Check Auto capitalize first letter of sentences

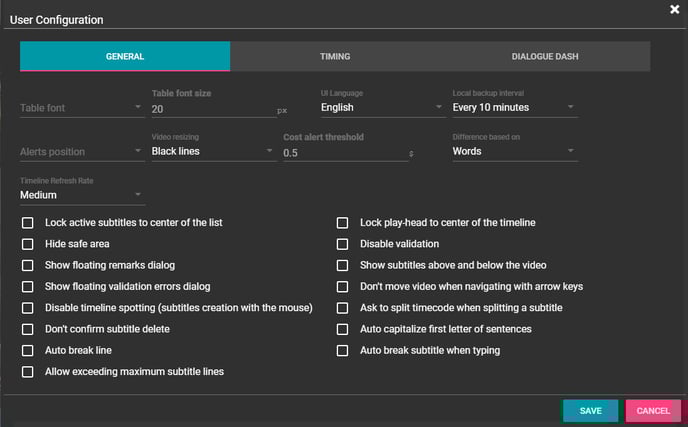tap(342, 329)
